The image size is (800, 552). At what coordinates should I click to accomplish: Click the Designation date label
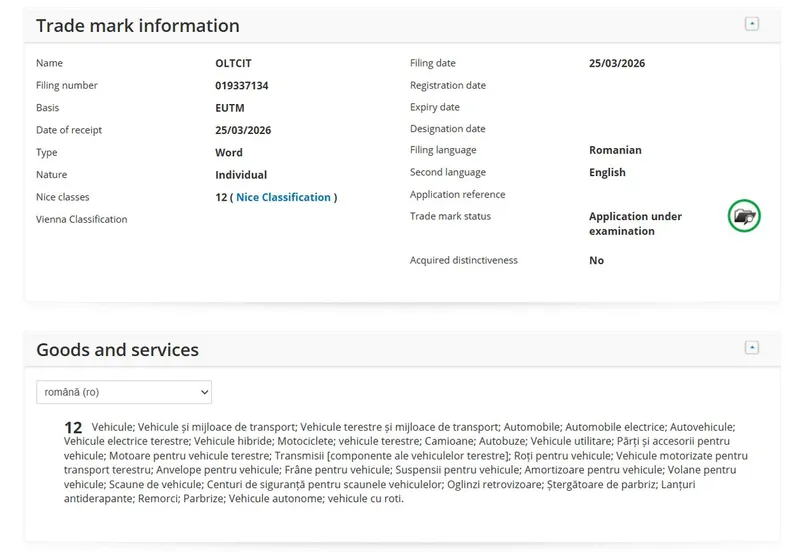click(447, 129)
